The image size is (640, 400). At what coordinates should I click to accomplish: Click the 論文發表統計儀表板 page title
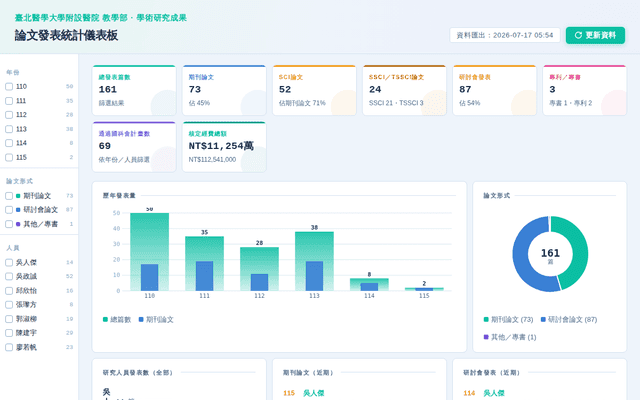[x=67, y=36]
